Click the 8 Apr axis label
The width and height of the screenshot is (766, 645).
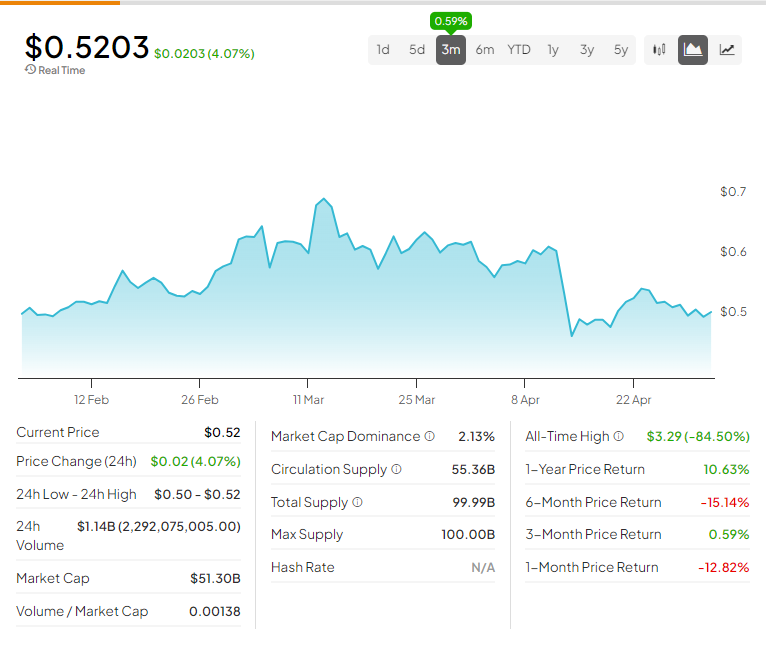click(525, 400)
